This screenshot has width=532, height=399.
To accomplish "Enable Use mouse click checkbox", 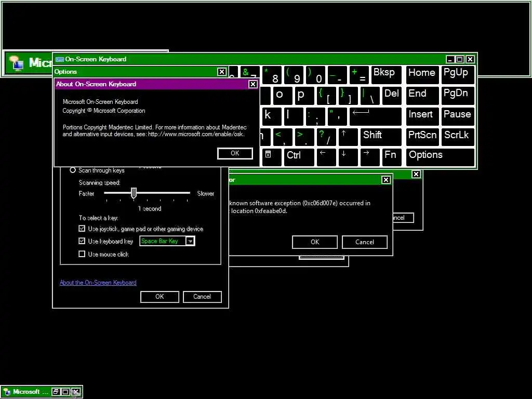I will pos(82,254).
